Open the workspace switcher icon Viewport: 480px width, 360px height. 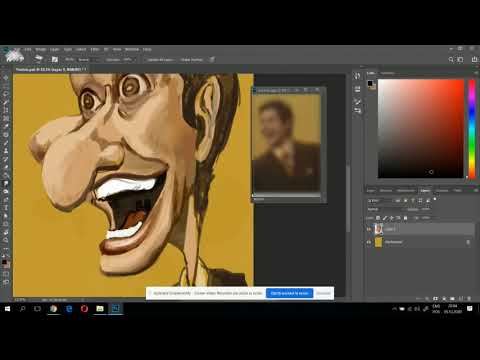click(460, 60)
